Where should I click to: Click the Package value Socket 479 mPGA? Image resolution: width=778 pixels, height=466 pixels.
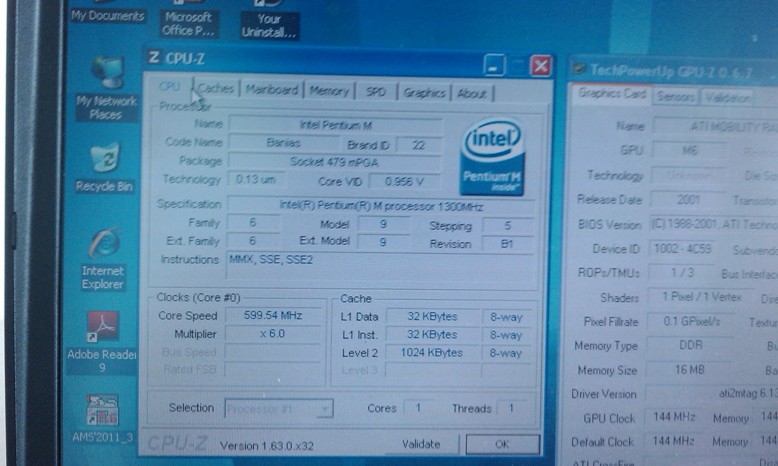point(334,162)
